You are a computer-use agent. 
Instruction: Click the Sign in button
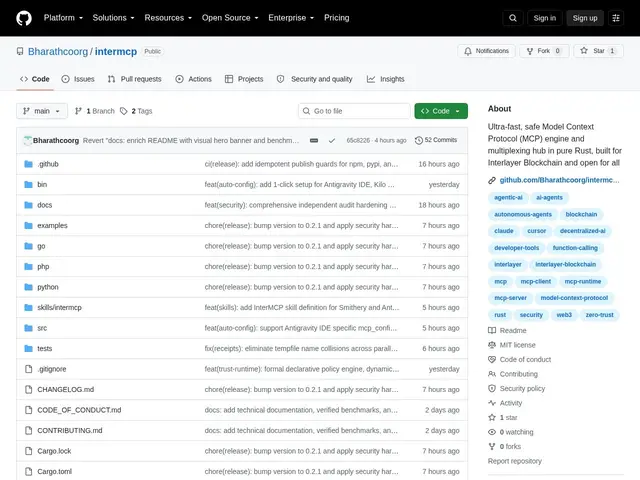544,18
